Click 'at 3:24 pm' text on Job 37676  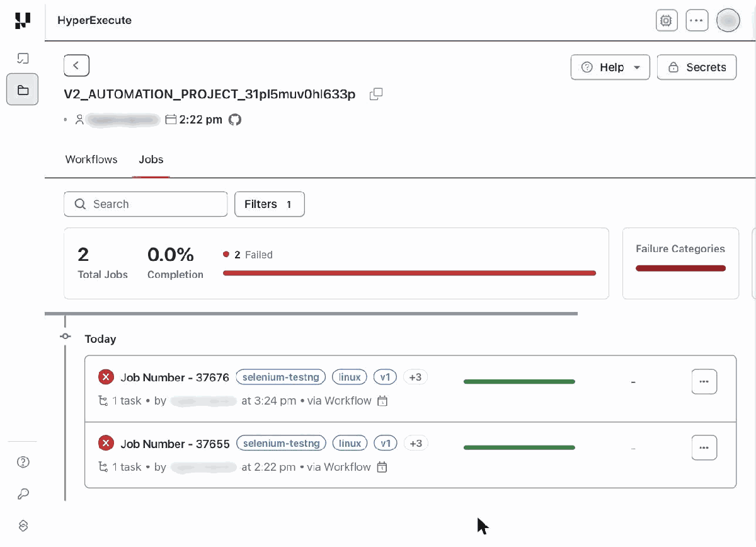pyautogui.click(x=269, y=401)
